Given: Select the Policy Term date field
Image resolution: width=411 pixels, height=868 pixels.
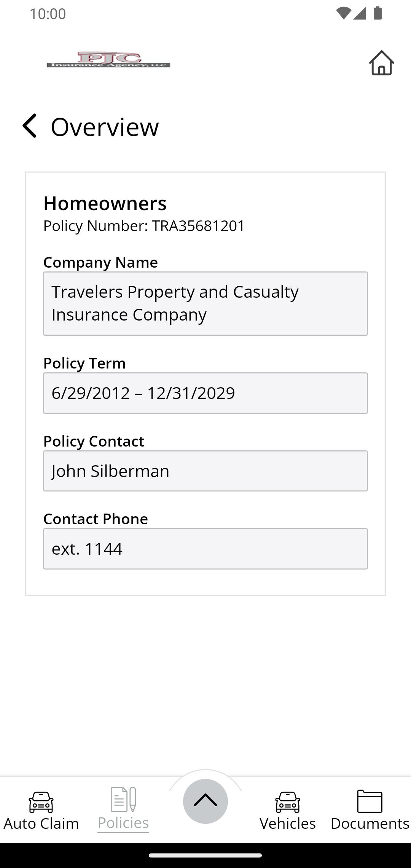Looking at the screenshot, I should coord(205,393).
